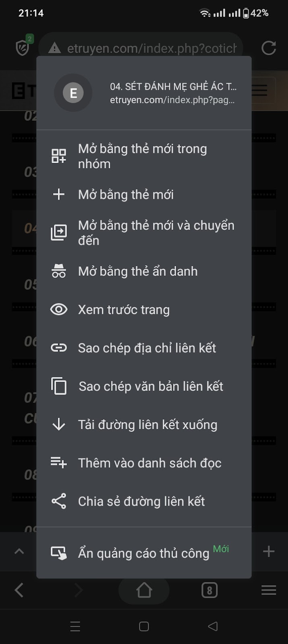Tap the insecure site warning triangle
Screen dimensions: 288x644
pyautogui.click(x=54, y=49)
